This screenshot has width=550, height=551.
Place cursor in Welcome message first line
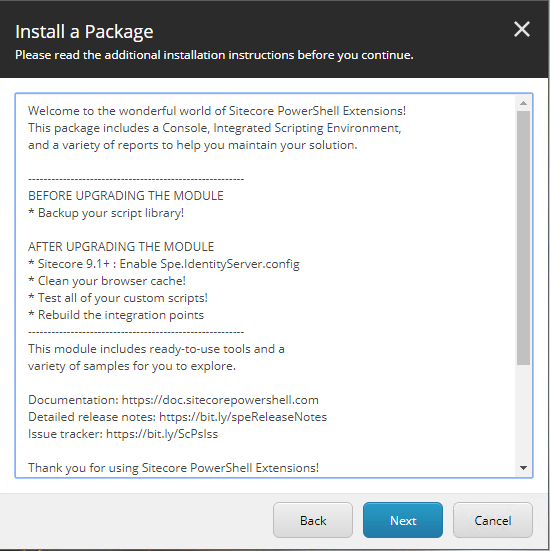[x=217, y=111]
